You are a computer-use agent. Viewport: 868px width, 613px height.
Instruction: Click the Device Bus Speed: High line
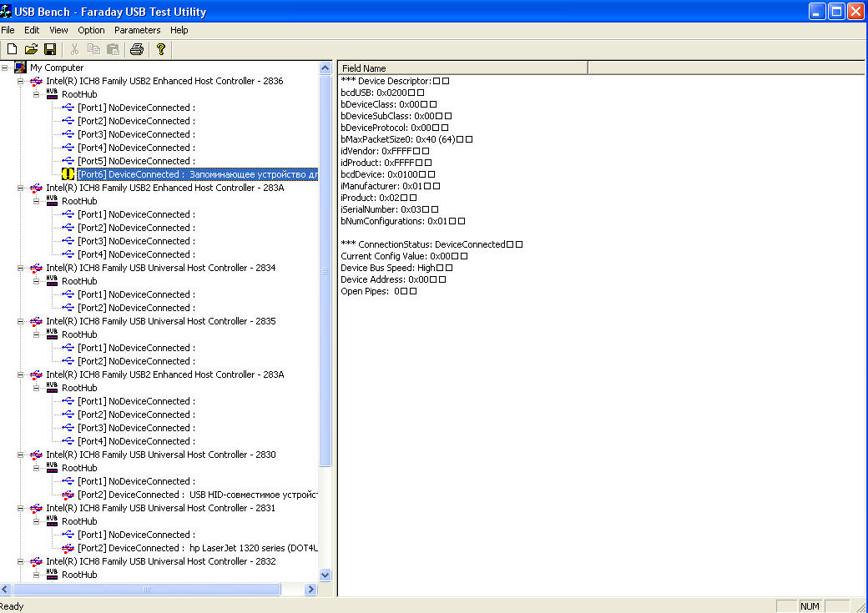pos(396,268)
